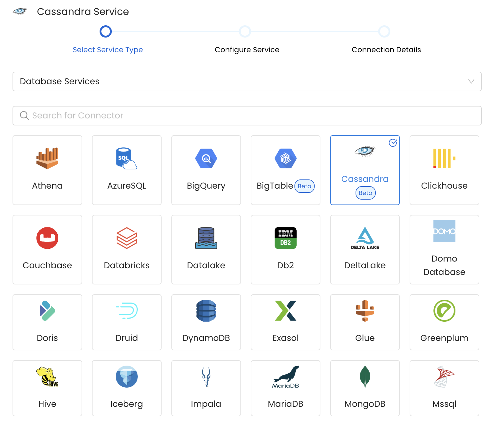Go to Configure Service step
The height and width of the screenshot is (423, 504).
click(247, 50)
